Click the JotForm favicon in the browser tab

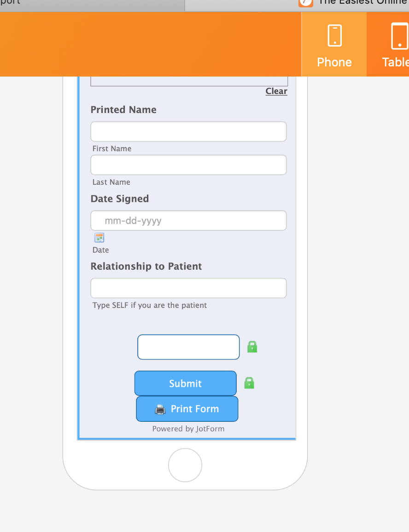[x=306, y=2]
